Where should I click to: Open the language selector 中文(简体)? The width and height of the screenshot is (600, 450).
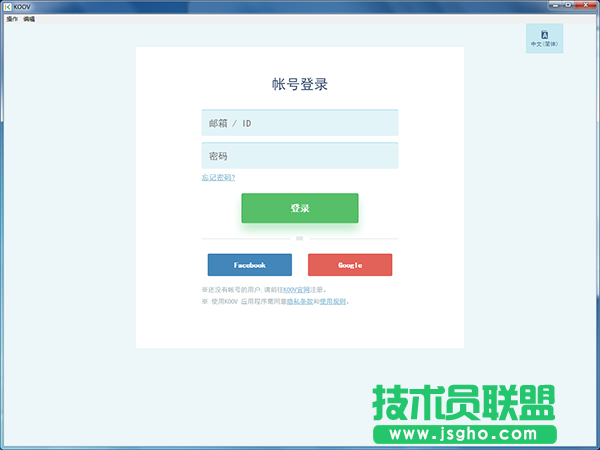544,38
